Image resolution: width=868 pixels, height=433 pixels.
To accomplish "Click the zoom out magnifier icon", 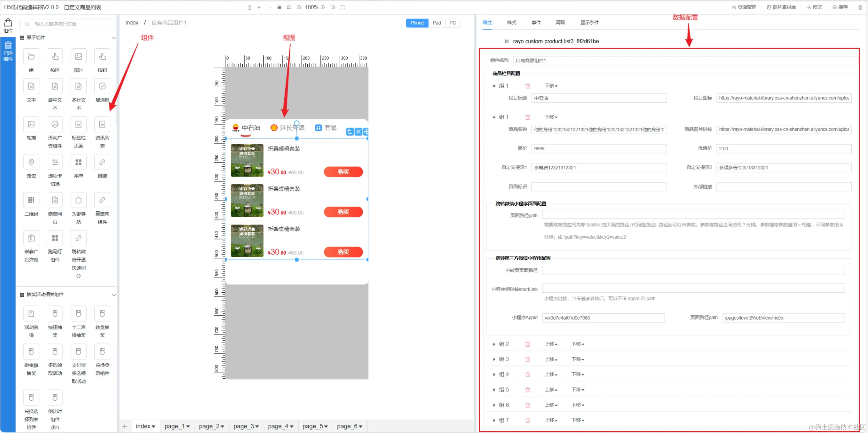I will (299, 7).
